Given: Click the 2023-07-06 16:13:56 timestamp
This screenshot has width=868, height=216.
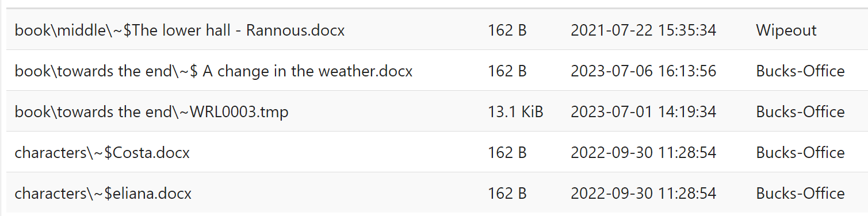Looking at the screenshot, I should tap(643, 71).
